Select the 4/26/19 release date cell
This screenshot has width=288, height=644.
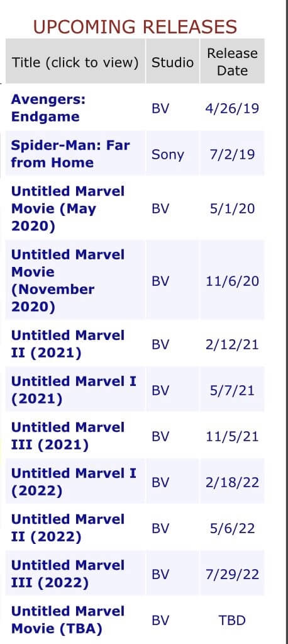pos(232,108)
